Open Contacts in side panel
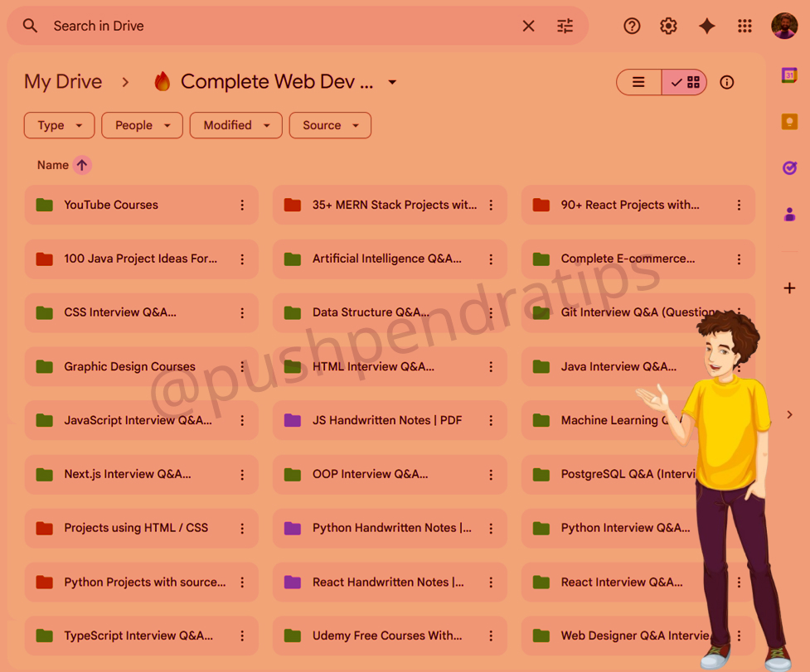810x672 pixels. [789, 214]
